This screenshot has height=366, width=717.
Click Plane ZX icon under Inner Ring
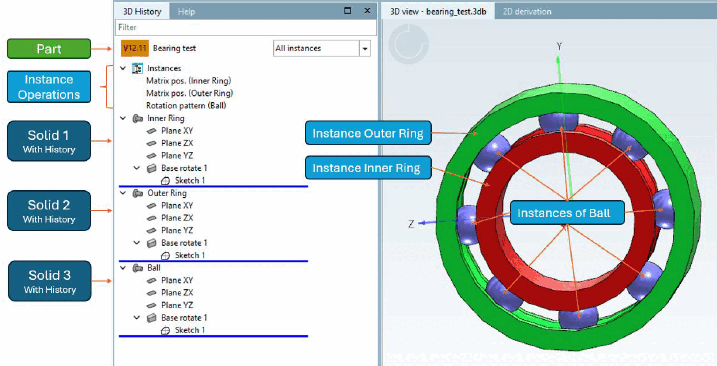pyautogui.click(x=151, y=143)
